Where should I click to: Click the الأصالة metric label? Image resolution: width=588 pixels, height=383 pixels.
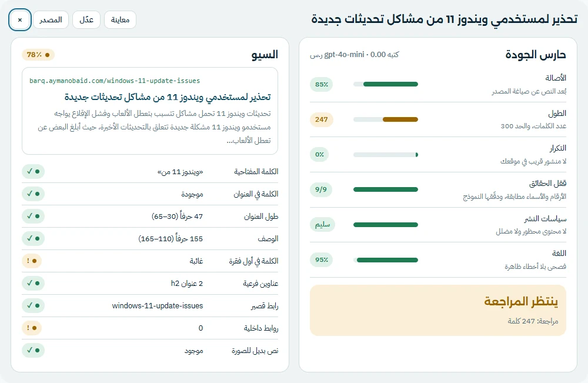tap(556, 78)
